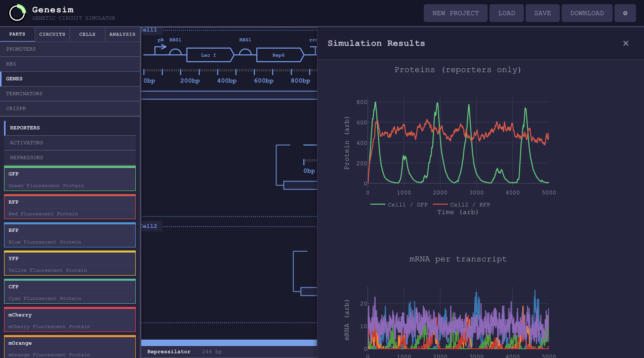Open the ANALYSIS tab
Screen dimensions: 644x358
[x=122, y=34]
